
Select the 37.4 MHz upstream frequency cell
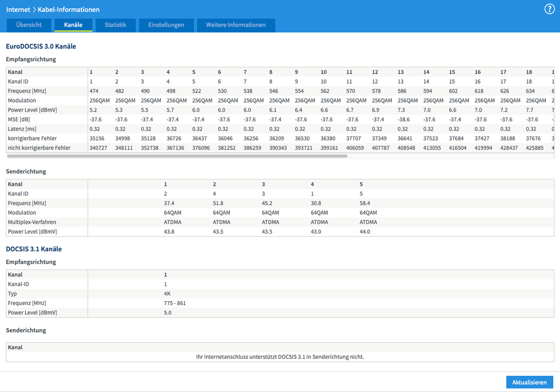click(169, 203)
